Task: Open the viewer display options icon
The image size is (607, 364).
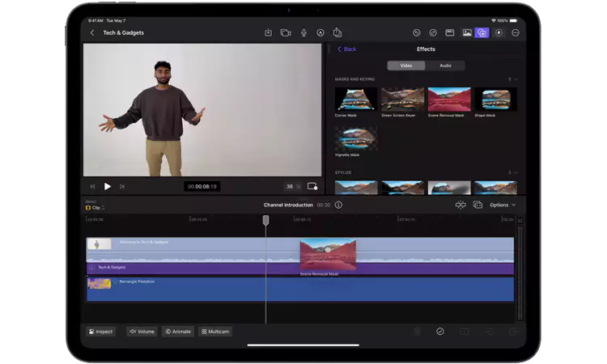Action: [312, 186]
